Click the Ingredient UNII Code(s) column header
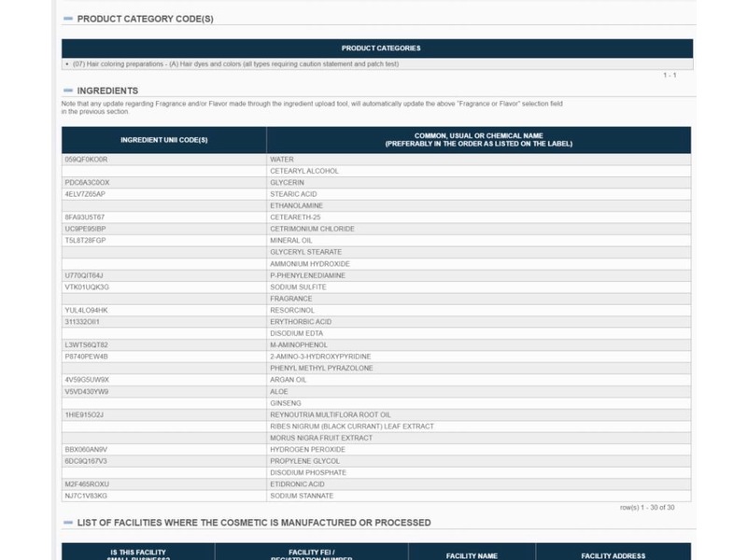 point(164,140)
